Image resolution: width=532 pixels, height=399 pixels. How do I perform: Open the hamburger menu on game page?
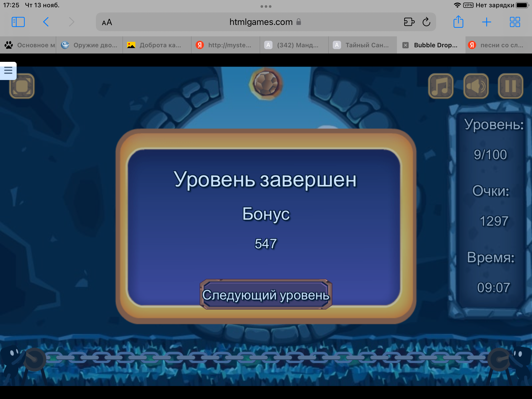pos(8,70)
